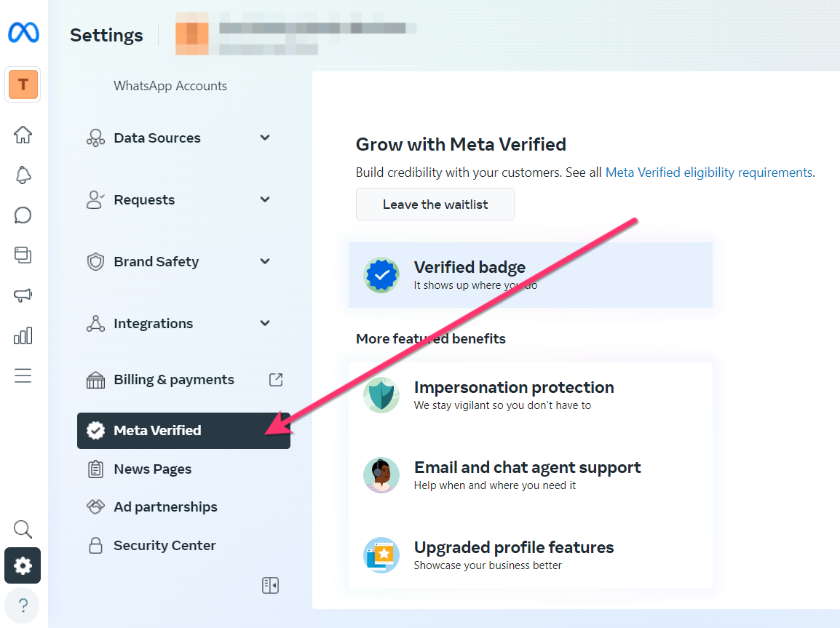Open notifications bell icon
This screenshot has width=840, height=628.
pos(23,175)
